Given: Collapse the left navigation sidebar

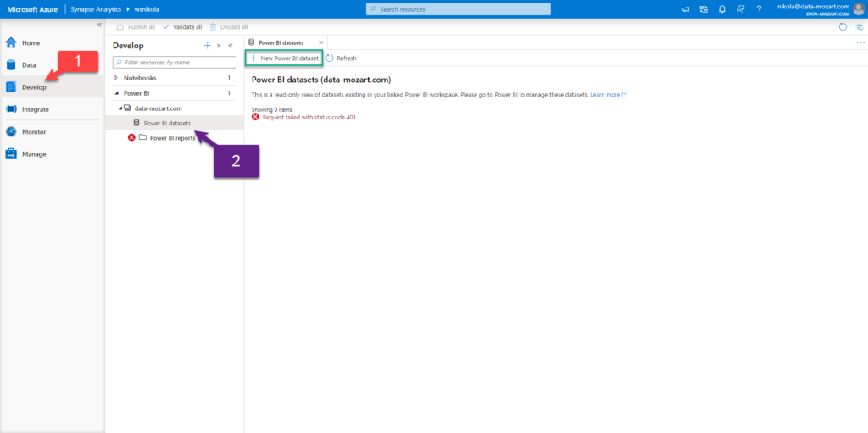Looking at the screenshot, I should (99, 25).
